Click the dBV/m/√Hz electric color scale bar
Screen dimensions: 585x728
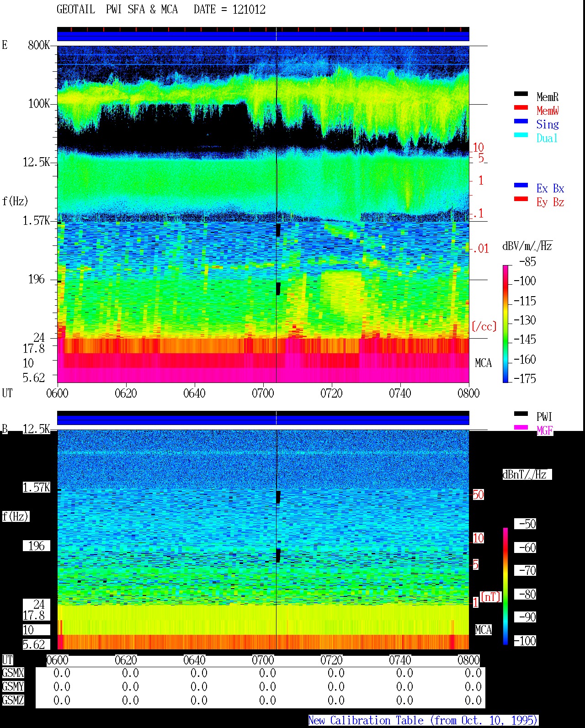[505, 324]
